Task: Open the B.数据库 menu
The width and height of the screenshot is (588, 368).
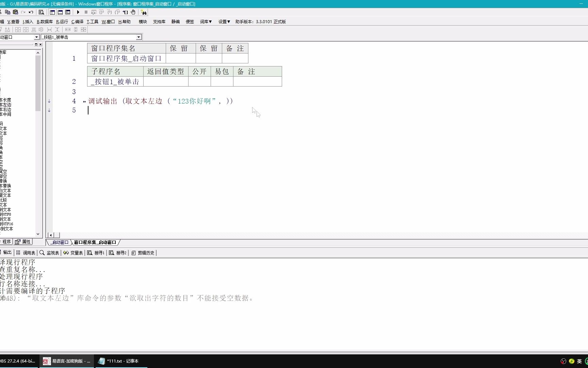Action: click(45, 21)
